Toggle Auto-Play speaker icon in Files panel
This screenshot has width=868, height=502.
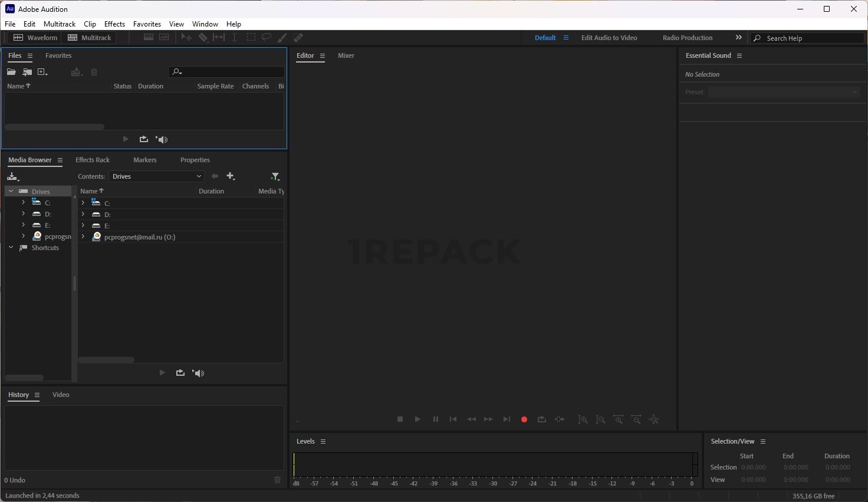[x=162, y=139]
